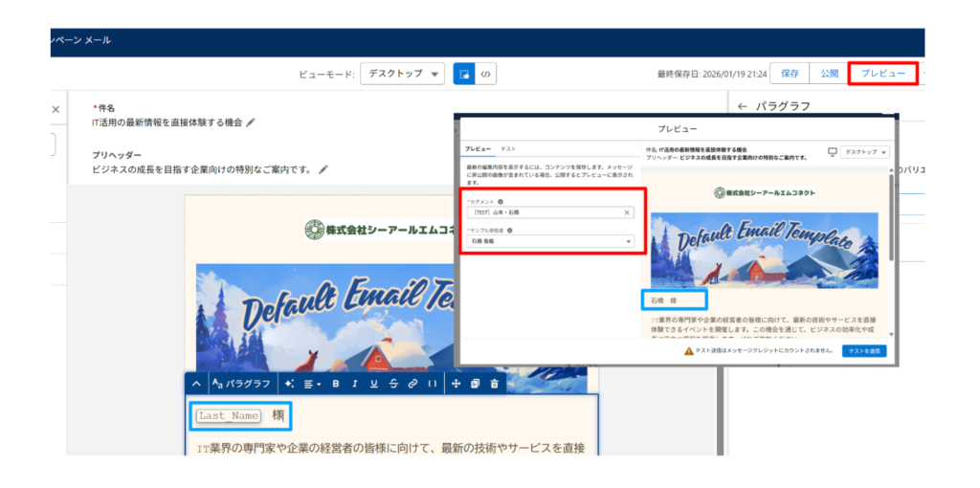Image resolution: width=980 pixels, height=488 pixels.
Task: Toggle italic formatting
Action: (354, 384)
